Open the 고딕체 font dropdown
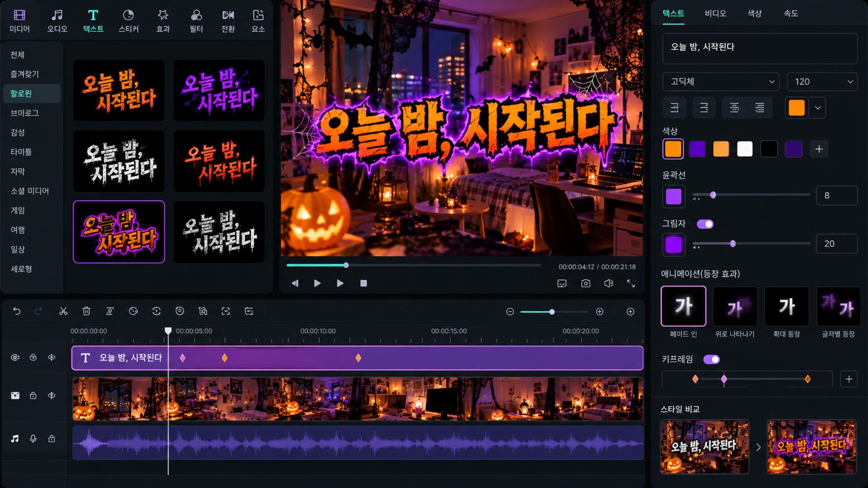 721,82
